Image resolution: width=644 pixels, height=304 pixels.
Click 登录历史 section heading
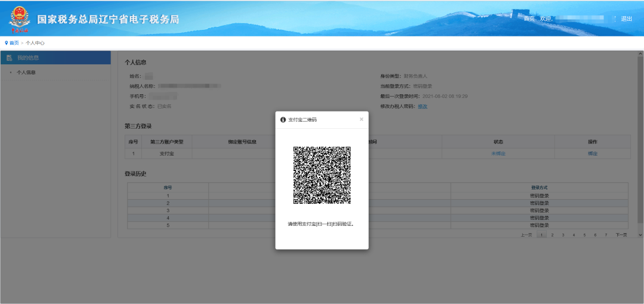pos(135,174)
